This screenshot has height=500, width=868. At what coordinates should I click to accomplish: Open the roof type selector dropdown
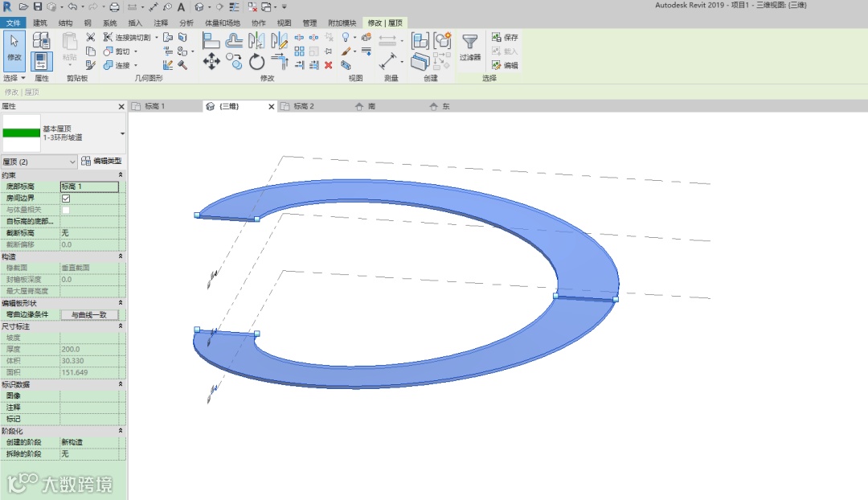122,133
